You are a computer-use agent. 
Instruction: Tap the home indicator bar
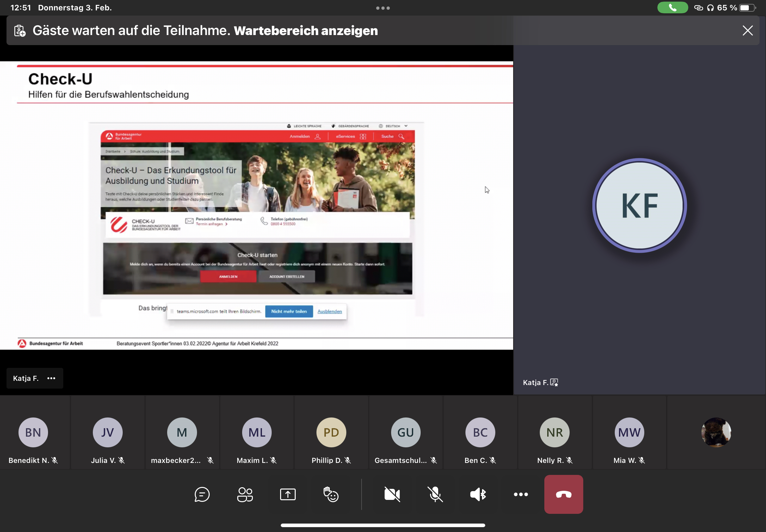(x=383, y=525)
